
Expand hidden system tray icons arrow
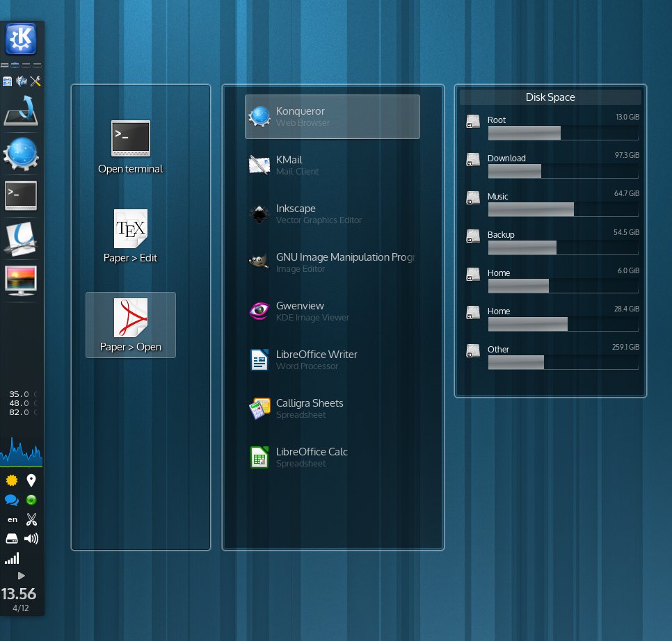coord(22,576)
